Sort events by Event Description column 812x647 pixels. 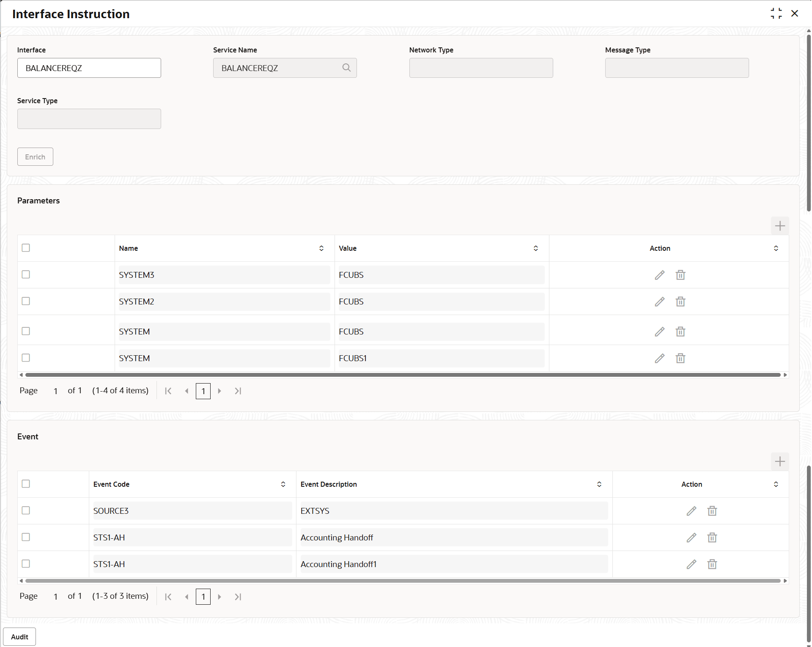[599, 484]
